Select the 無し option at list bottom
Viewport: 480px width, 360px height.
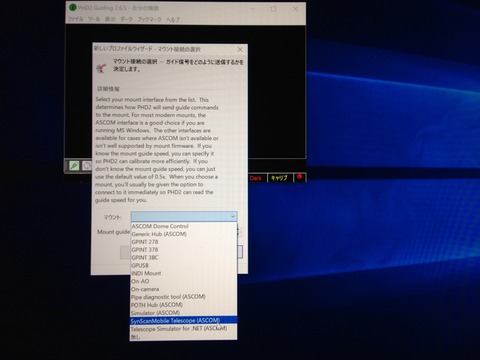pyautogui.click(x=183, y=337)
